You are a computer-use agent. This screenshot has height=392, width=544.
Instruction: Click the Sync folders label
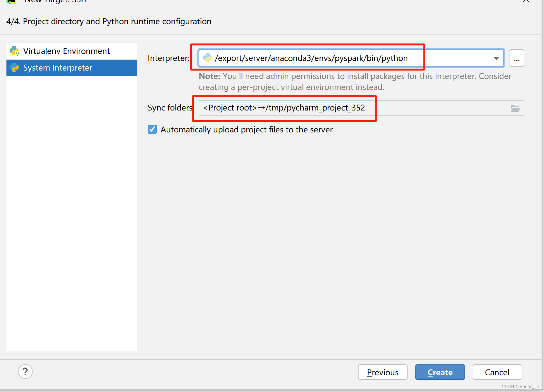point(170,108)
